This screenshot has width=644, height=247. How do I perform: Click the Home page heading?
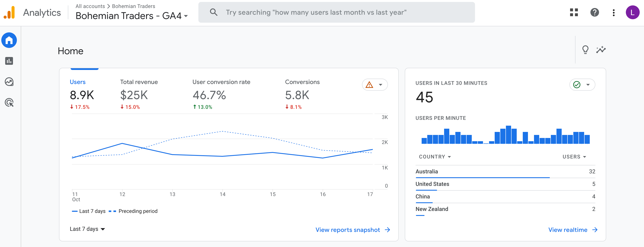pyautogui.click(x=70, y=51)
